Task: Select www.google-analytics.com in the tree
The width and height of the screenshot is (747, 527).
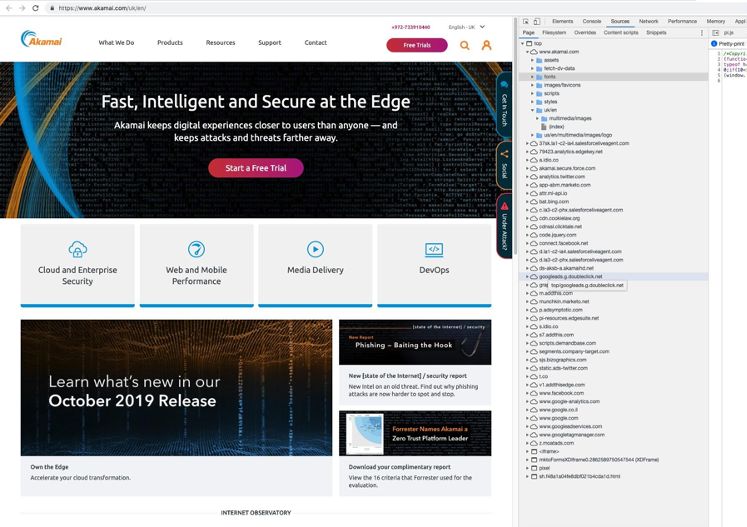Action: coord(569,401)
